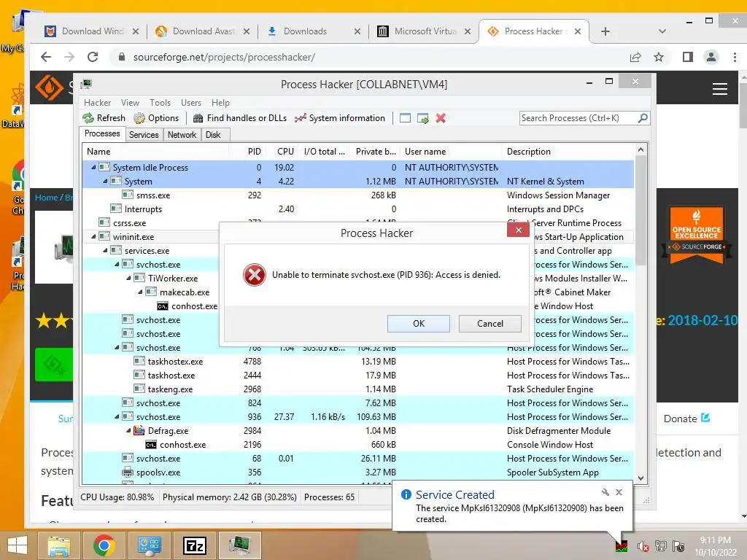
Task: Open System information graph window
Action: pos(340,118)
